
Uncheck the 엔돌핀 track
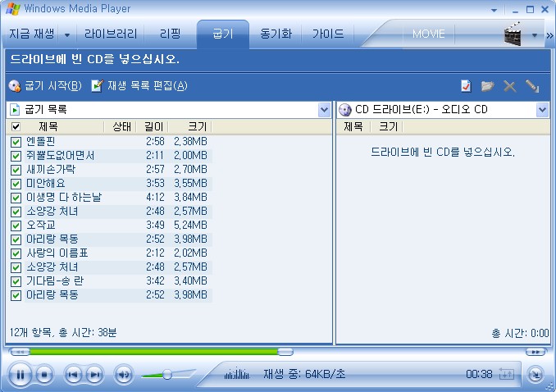pos(16,142)
